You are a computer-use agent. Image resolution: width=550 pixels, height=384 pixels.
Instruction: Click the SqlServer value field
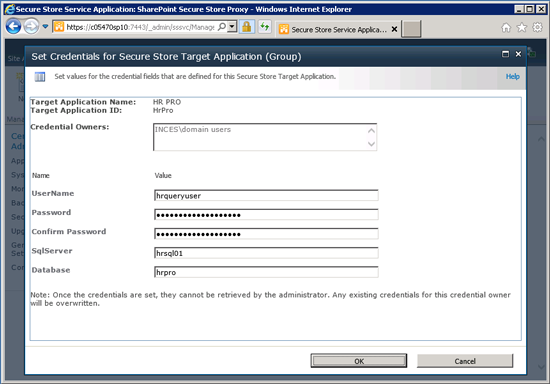(x=266, y=253)
